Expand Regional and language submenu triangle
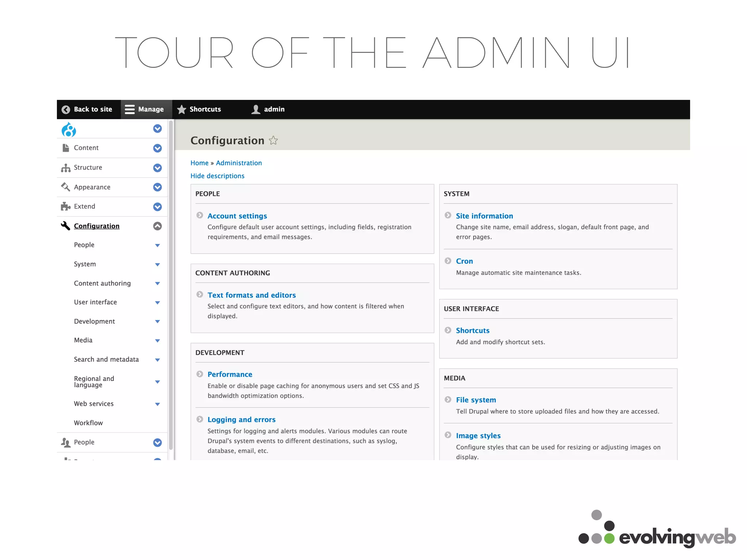This screenshot has height=560, width=747. [157, 382]
